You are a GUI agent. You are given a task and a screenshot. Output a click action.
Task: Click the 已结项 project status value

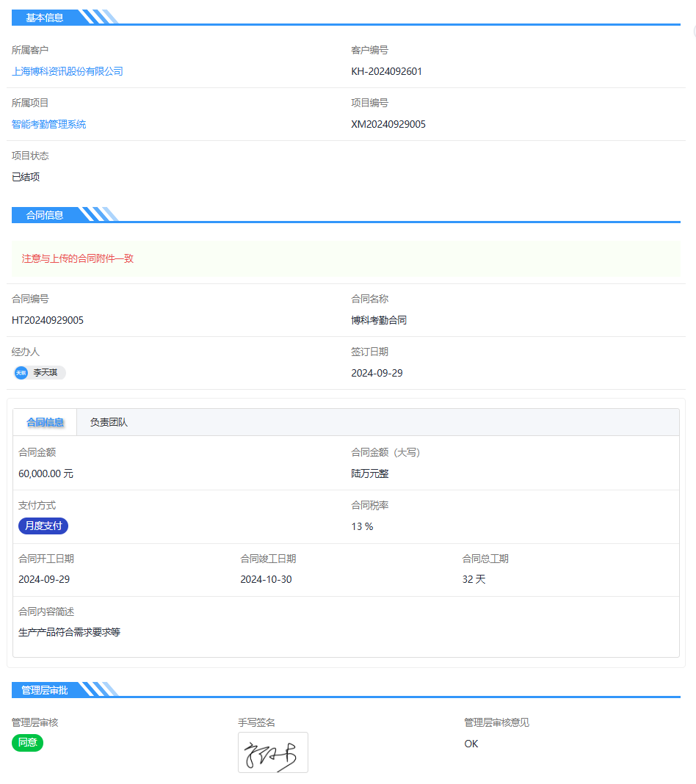tap(26, 177)
